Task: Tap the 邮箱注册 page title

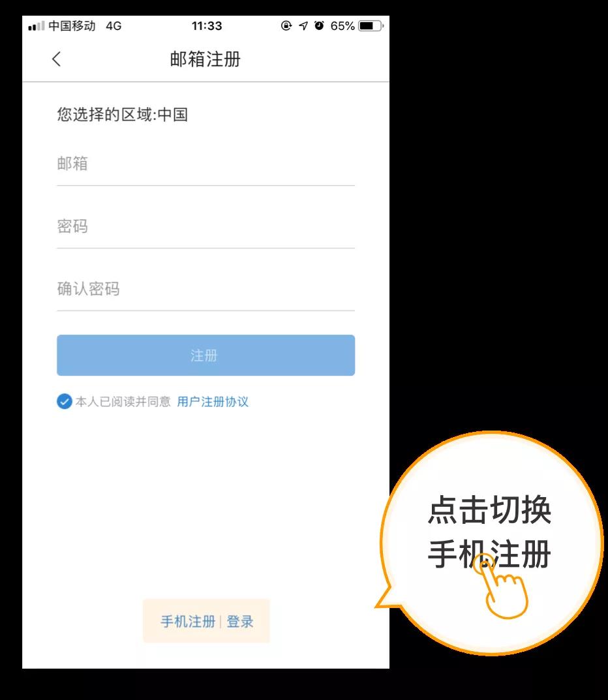Action: (205, 59)
